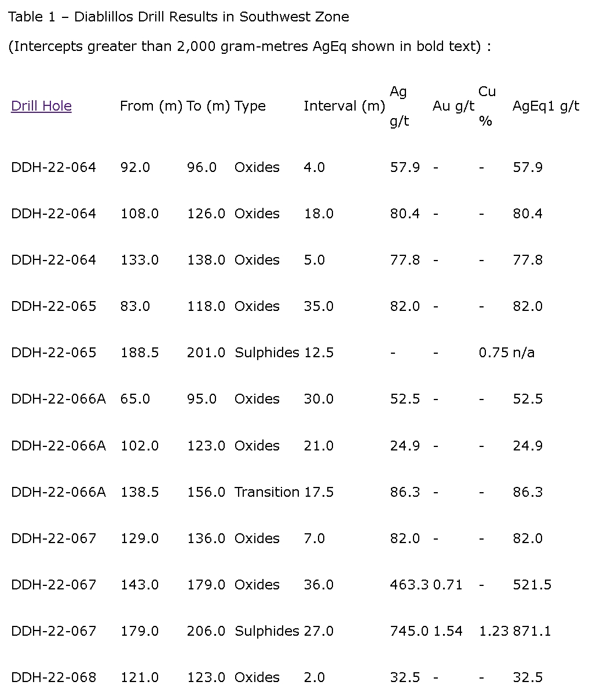Click the Table 1 Diablillos title text
The height and width of the screenshot is (700, 589).
coord(178,17)
